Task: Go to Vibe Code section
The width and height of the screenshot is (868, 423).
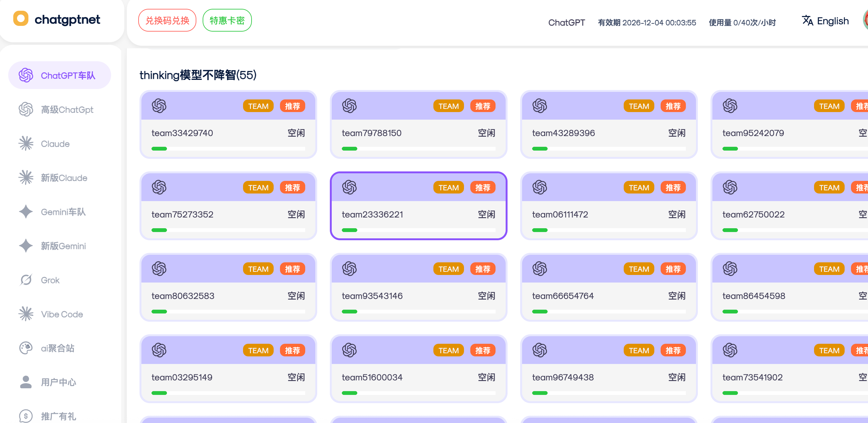Action: (62, 314)
